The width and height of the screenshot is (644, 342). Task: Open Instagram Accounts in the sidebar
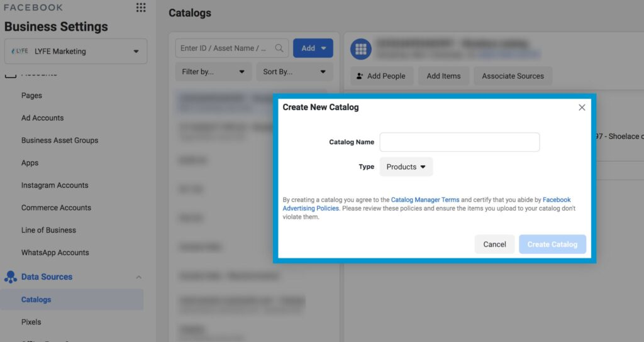tap(55, 185)
